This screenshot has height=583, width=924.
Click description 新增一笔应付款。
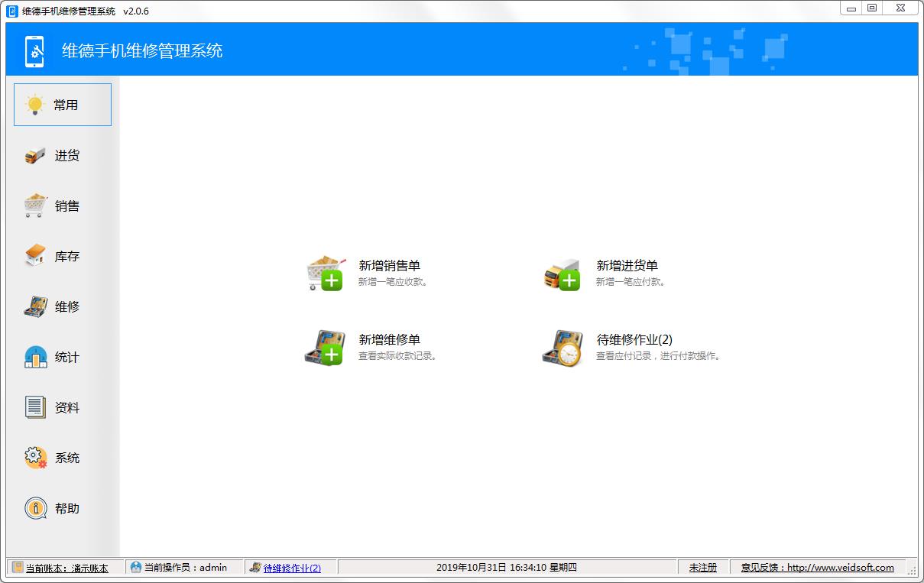click(x=631, y=282)
